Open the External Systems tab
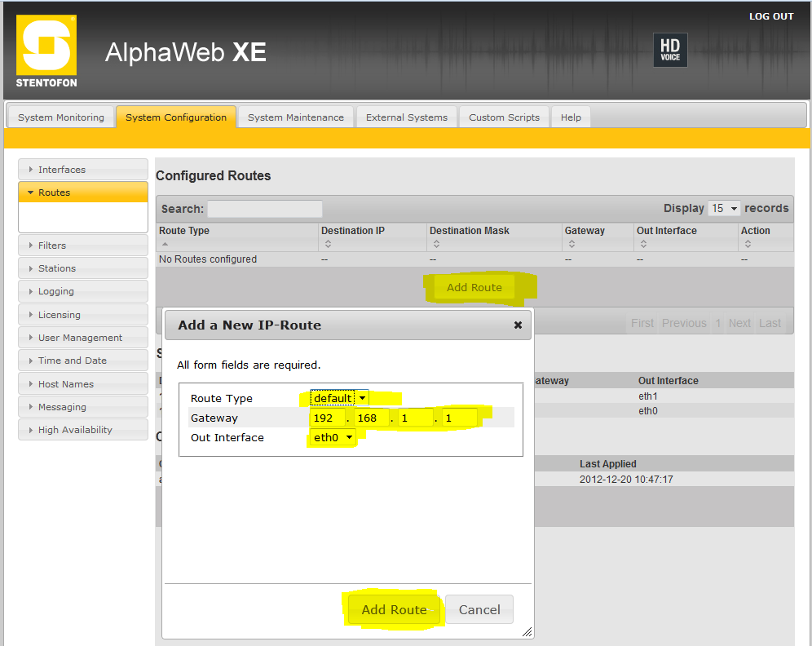Image resolution: width=812 pixels, height=646 pixels. click(406, 117)
